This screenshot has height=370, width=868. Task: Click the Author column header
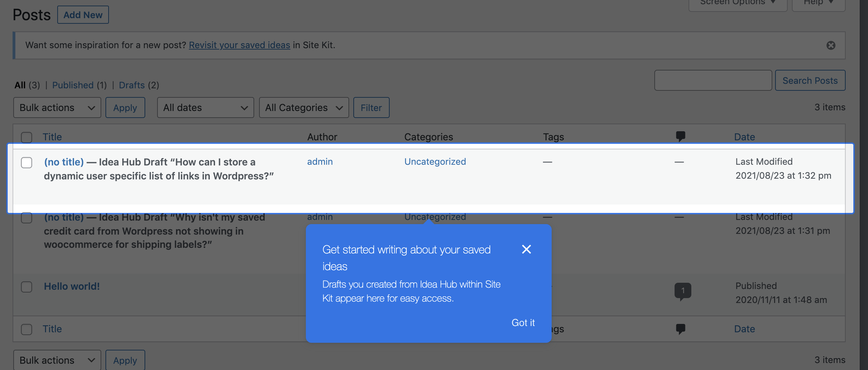point(322,137)
